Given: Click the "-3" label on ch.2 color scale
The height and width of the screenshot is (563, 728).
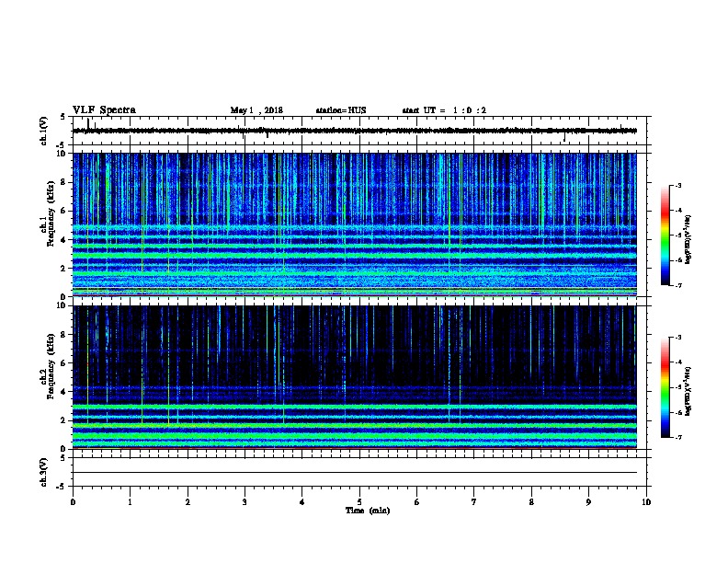Looking at the screenshot, I should pos(677,338).
